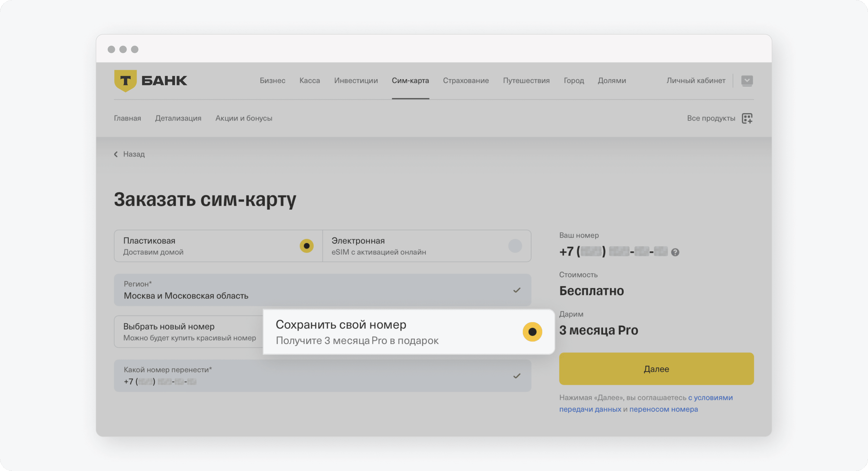
Task: Open Долями in top navigation
Action: [x=612, y=81]
